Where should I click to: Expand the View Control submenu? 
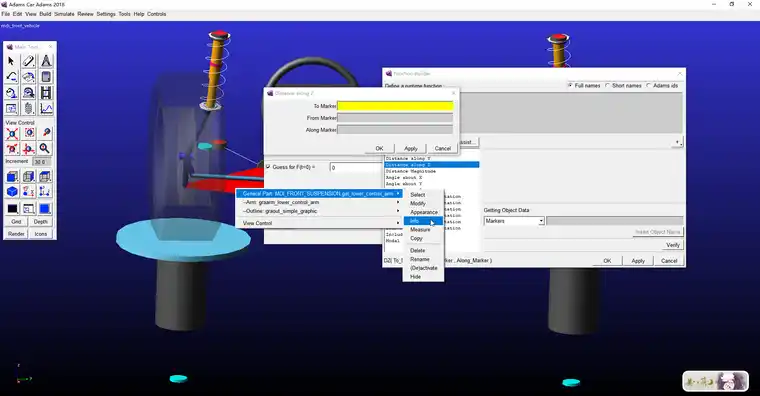point(319,223)
